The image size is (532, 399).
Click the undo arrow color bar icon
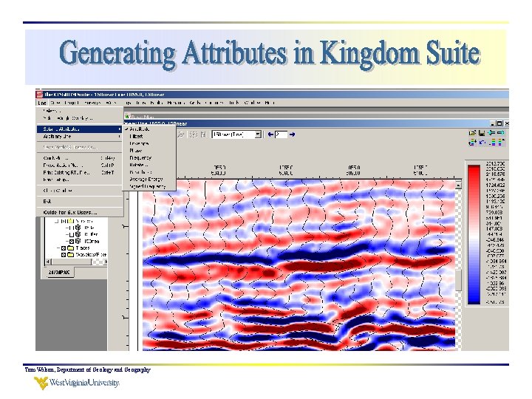482,143
